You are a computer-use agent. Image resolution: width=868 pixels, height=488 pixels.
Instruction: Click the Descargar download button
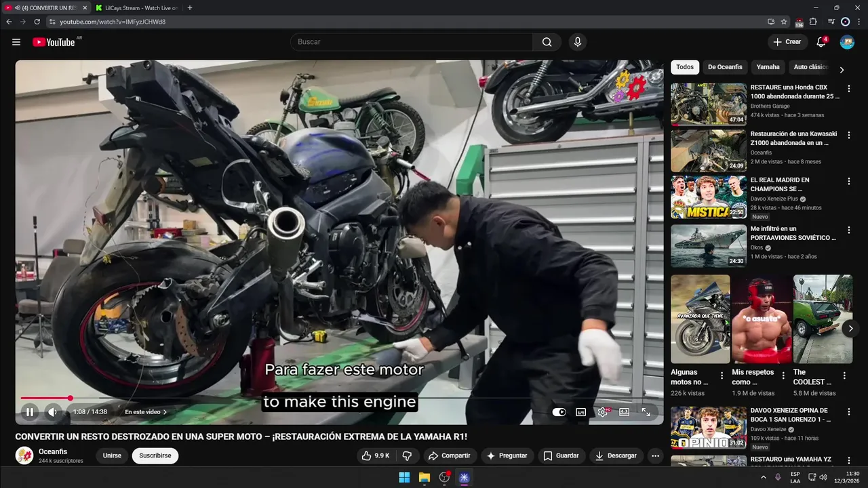[616, 455]
